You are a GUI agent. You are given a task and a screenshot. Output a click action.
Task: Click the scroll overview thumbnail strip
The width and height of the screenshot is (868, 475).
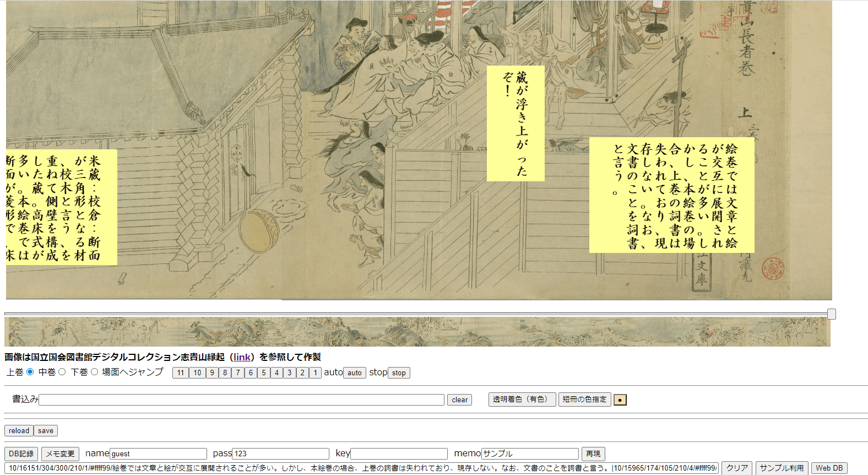pyautogui.click(x=417, y=332)
